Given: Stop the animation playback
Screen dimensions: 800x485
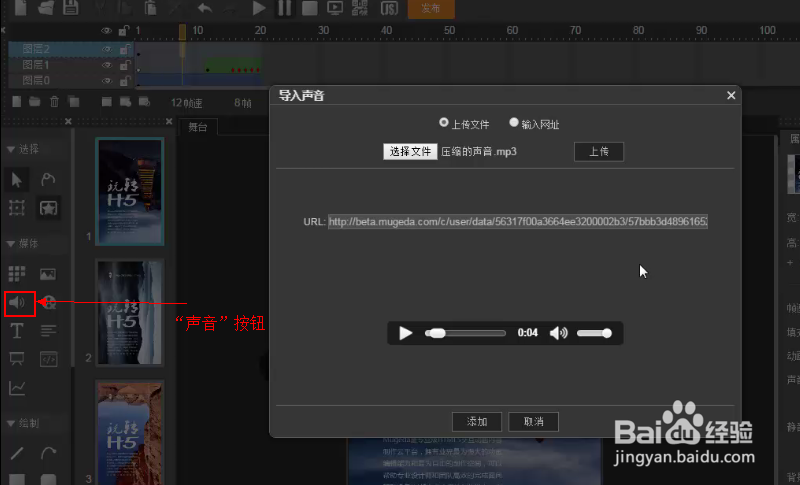Looking at the screenshot, I should (309, 8).
